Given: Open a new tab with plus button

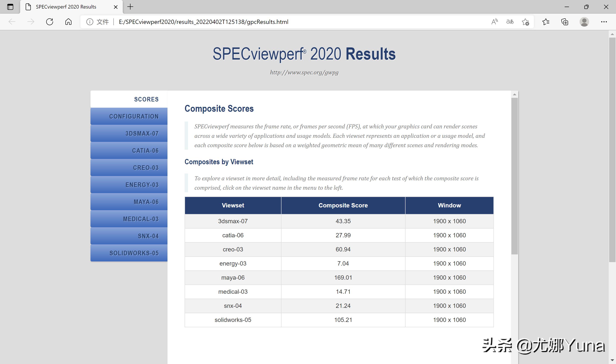Looking at the screenshot, I should 130,7.
